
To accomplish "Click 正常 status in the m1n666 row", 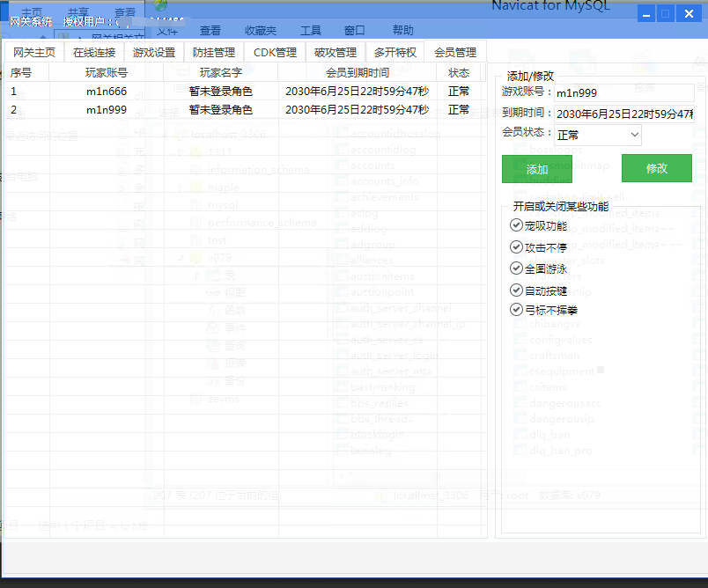I will pos(459,92).
